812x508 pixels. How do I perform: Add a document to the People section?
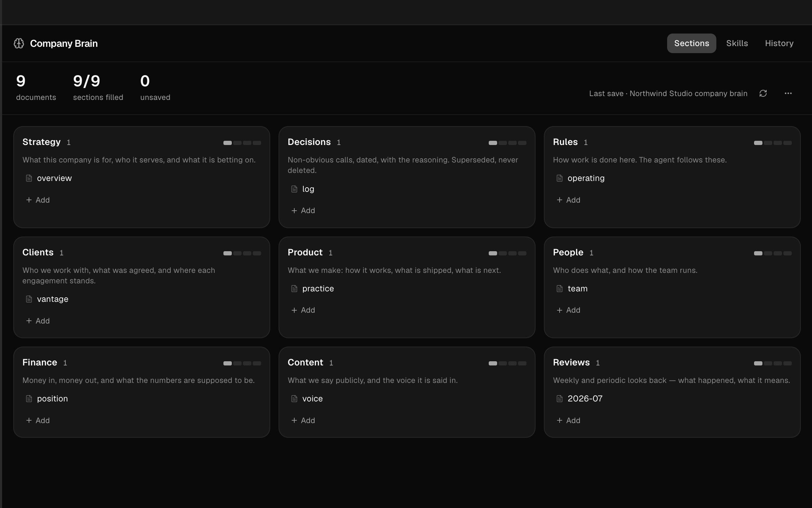tap(568, 310)
